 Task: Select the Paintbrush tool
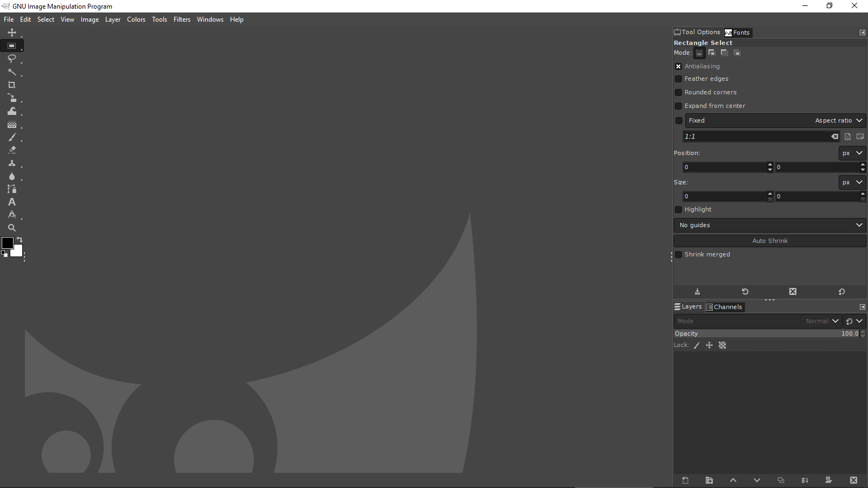pyautogui.click(x=12, y=137)
